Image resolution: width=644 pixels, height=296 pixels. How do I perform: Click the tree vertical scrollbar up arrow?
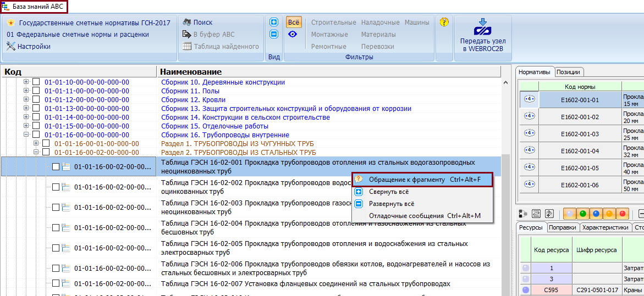tap(505, 82)
